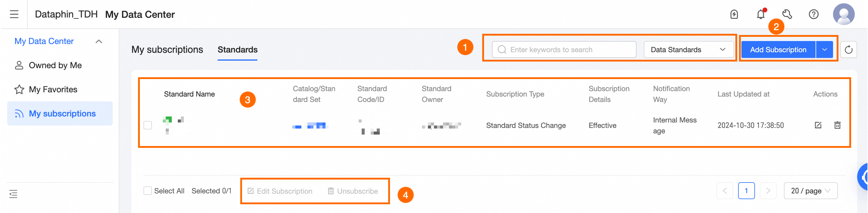Expand the Add Subscription arrow dropdown
868x213 pixels.
tap(824, 49)
